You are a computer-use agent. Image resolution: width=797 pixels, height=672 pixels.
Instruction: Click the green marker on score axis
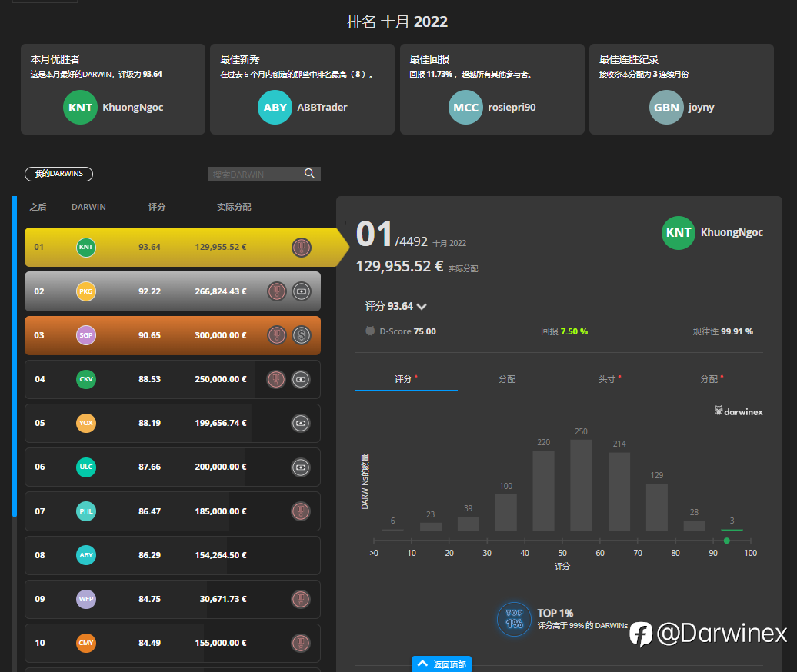(x=727, y=541)
